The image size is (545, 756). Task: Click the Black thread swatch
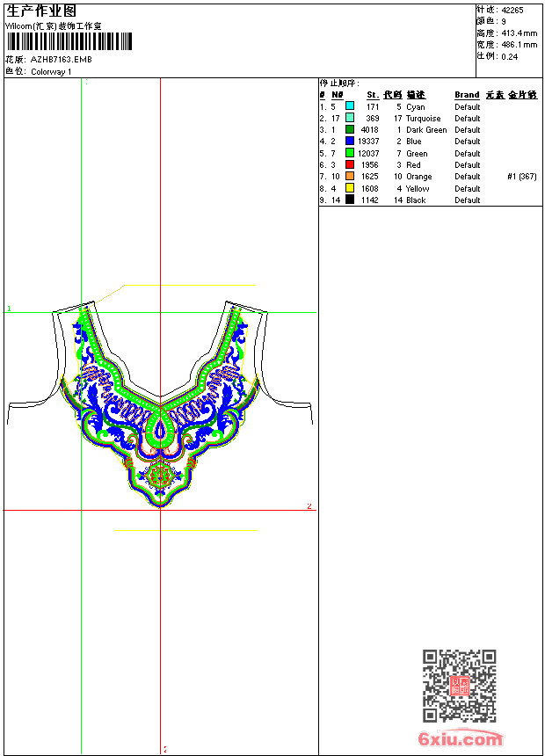[x=350, y=200]
